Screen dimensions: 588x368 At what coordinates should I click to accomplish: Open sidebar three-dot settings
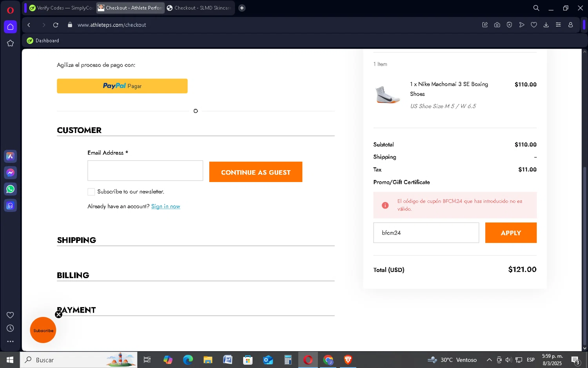click(x=11, y=342)
